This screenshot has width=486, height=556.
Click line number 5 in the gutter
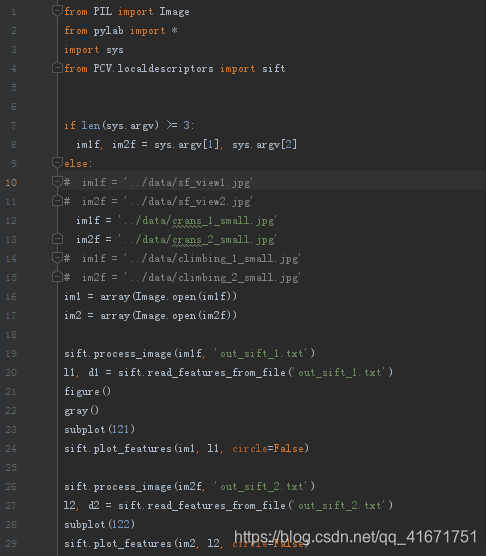13,88
